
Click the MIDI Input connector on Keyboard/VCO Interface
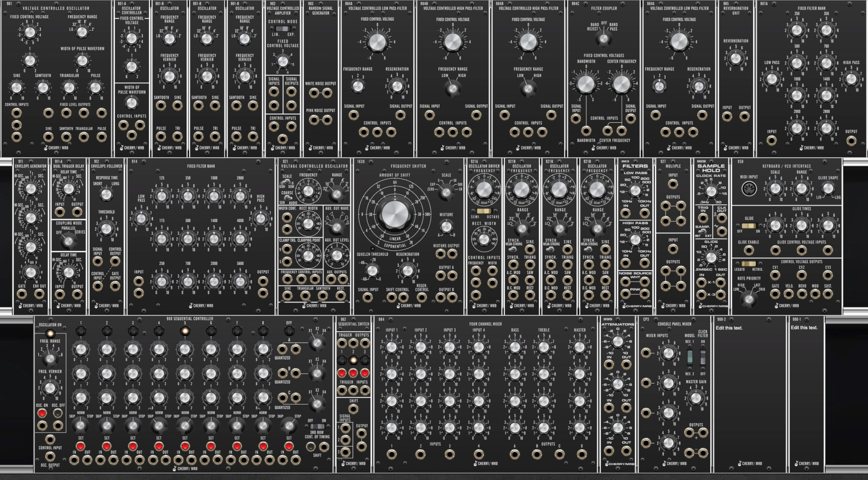(x=749, y=189)
